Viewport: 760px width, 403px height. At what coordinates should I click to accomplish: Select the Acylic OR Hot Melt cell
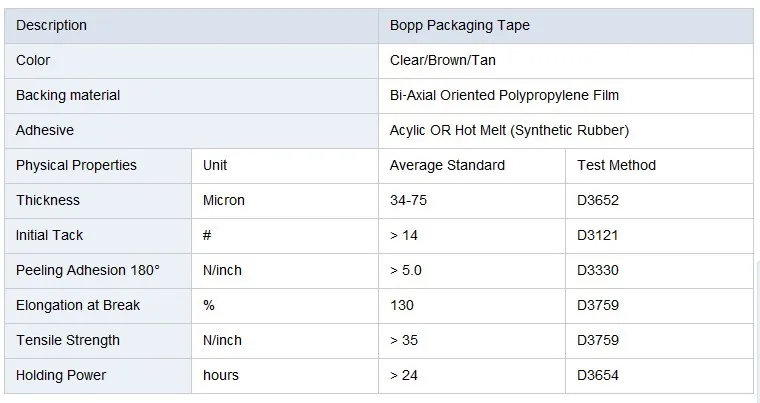[x=509, y=130]
